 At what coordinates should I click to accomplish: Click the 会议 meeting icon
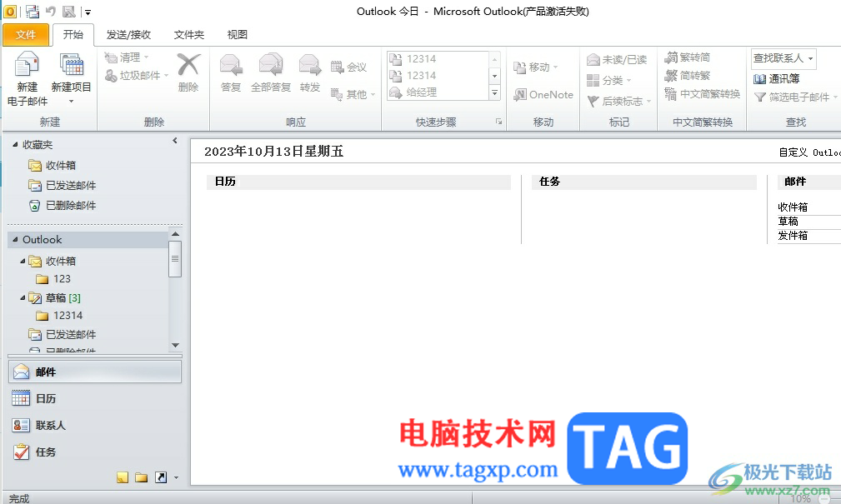(337, 67)
